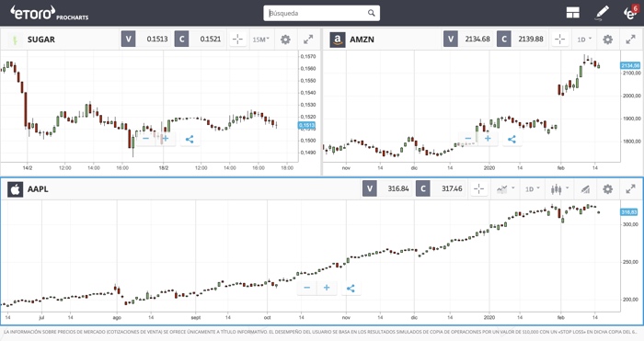This screenshot has height=341, width=644.
Task: Zoom in on AMZN chart
Action: [488, 139]
